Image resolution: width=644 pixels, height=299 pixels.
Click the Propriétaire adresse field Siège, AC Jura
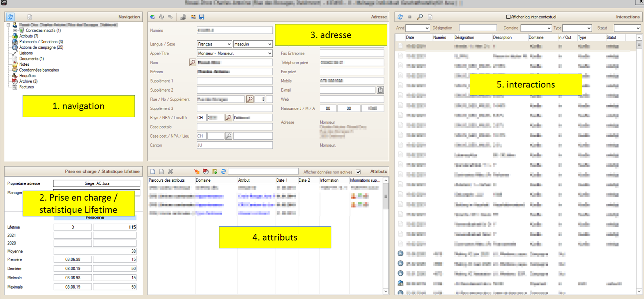[97, 183]
